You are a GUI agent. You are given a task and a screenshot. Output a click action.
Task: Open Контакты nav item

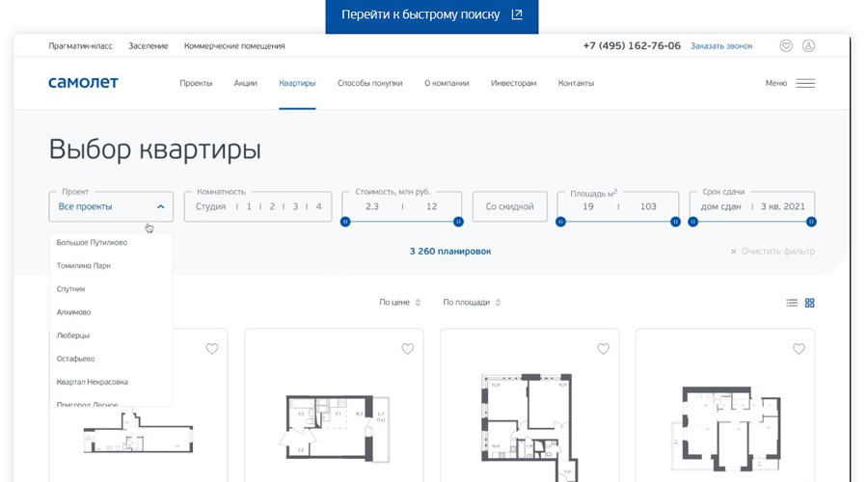[x=577, y=83]
